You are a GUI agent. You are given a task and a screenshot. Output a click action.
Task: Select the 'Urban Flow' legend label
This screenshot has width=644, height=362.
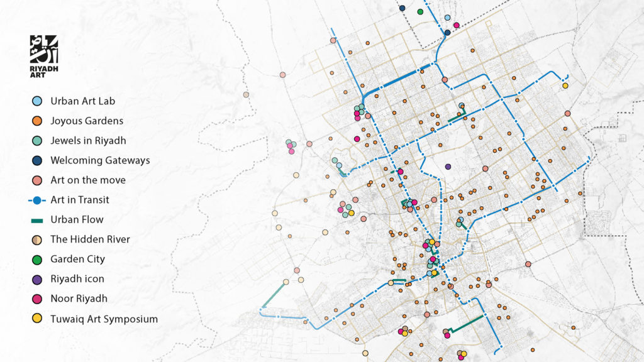click(77, 219)
